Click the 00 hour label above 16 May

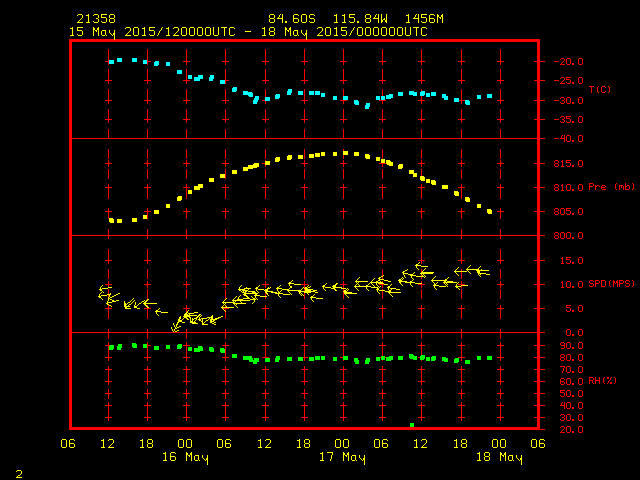pos(185,444)
